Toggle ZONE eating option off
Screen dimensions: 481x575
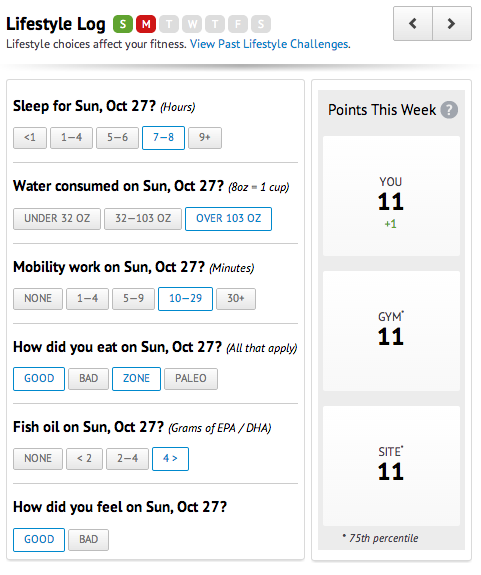[x=136, y=378]
